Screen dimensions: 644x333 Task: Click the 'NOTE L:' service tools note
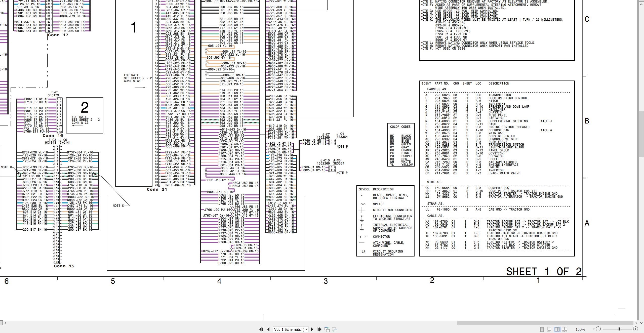(478, 43)
